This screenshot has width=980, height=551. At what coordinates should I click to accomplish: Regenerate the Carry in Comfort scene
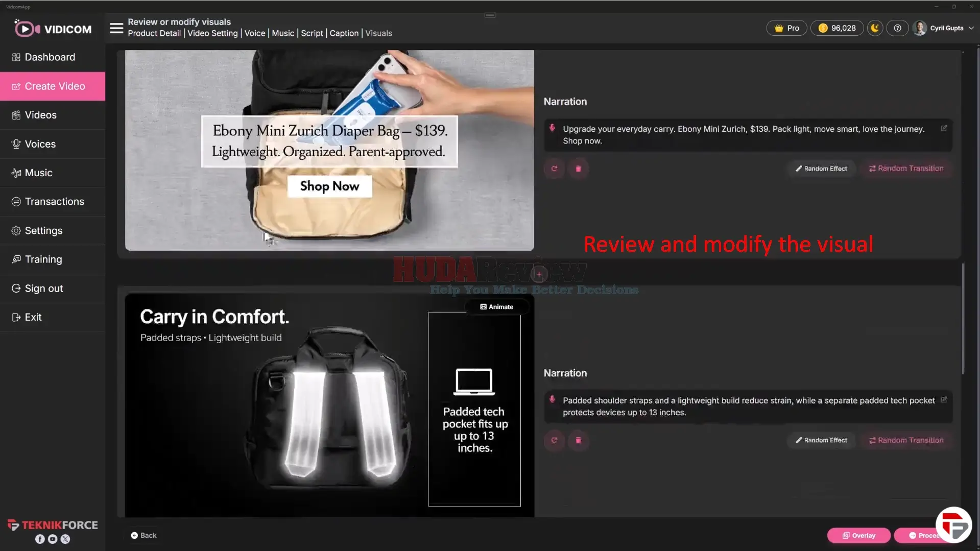pos(554,440)
